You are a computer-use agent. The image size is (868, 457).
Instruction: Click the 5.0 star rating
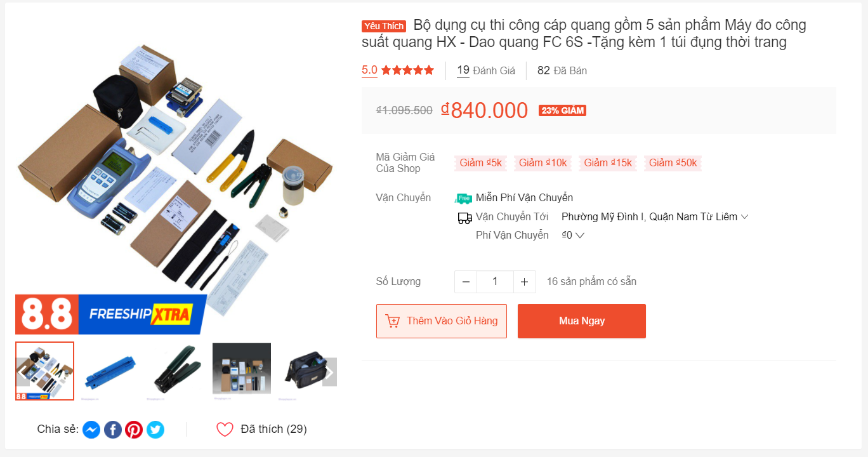(398, 70)
